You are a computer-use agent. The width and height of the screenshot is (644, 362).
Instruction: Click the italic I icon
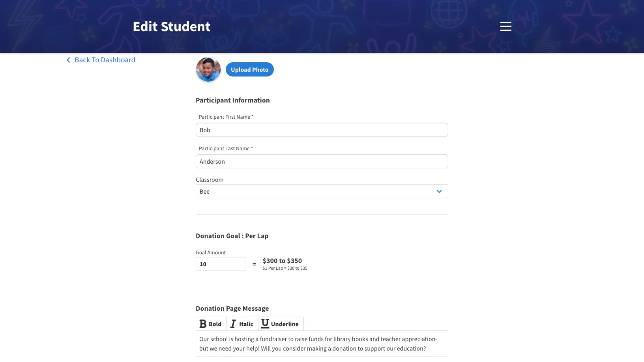[233, 324]
